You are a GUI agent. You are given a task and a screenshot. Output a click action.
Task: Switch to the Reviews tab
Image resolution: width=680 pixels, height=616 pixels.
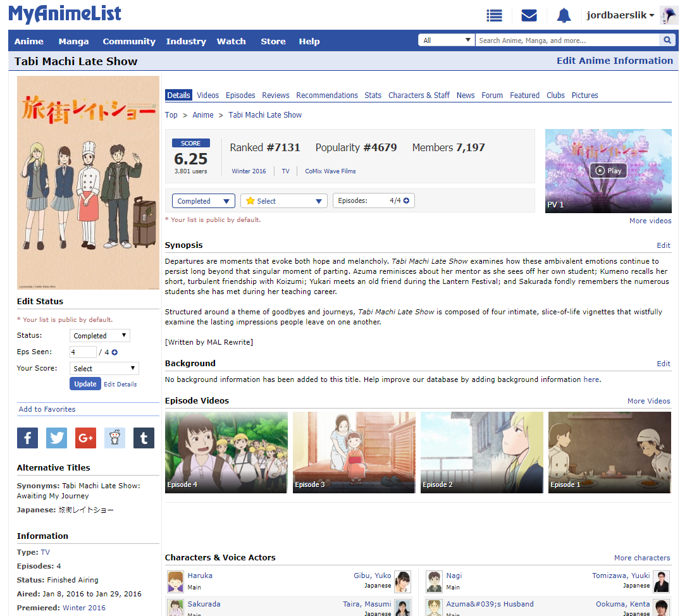[x=275, y=95]
